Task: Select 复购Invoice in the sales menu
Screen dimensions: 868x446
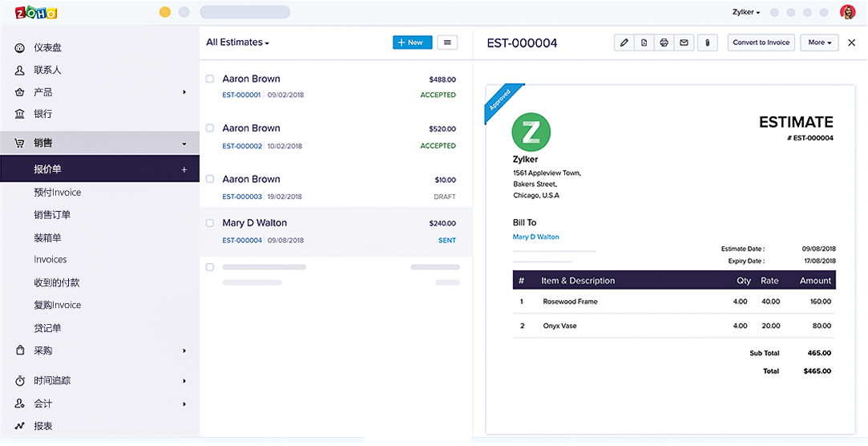Action: point(58,305)
